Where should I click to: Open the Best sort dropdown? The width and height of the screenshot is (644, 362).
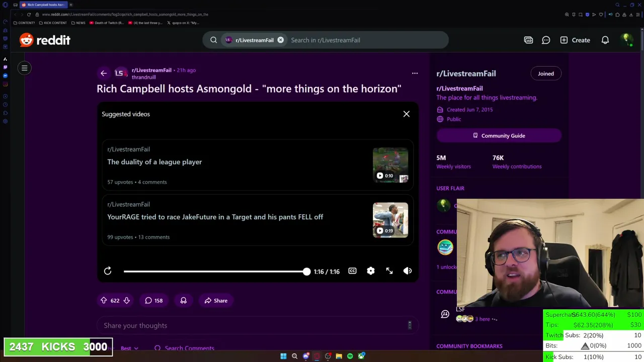(x=129, y=348)
